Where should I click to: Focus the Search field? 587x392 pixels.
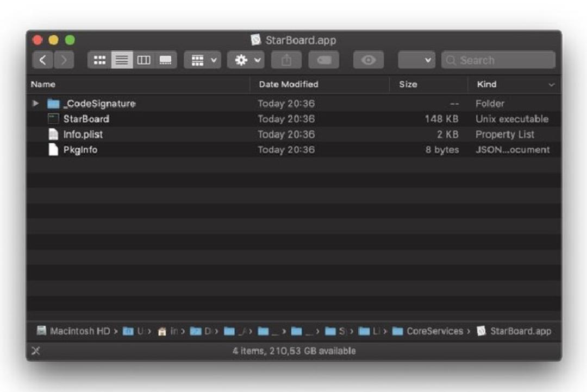coord(498,60)
